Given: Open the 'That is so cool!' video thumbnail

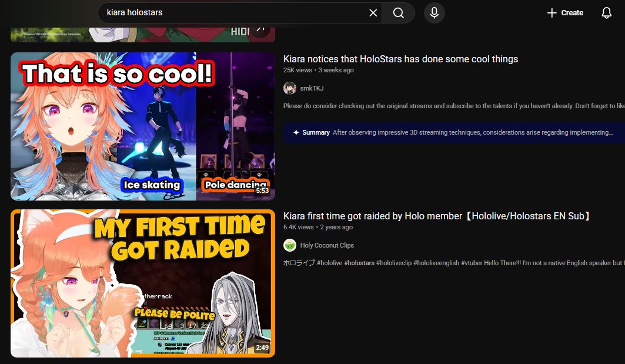Looking at the screenshot, I should point(143,126).
